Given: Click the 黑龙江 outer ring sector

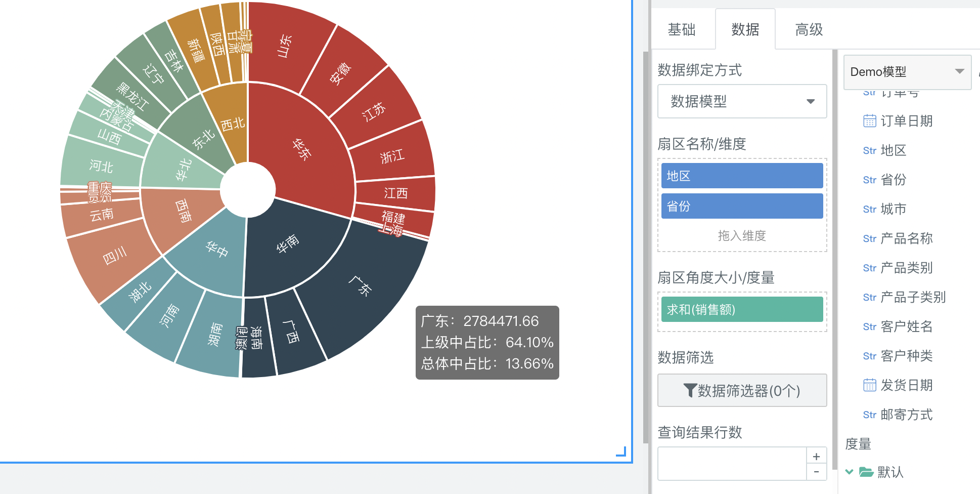Looking at the screenshot, I should click(x=132, y=96).
